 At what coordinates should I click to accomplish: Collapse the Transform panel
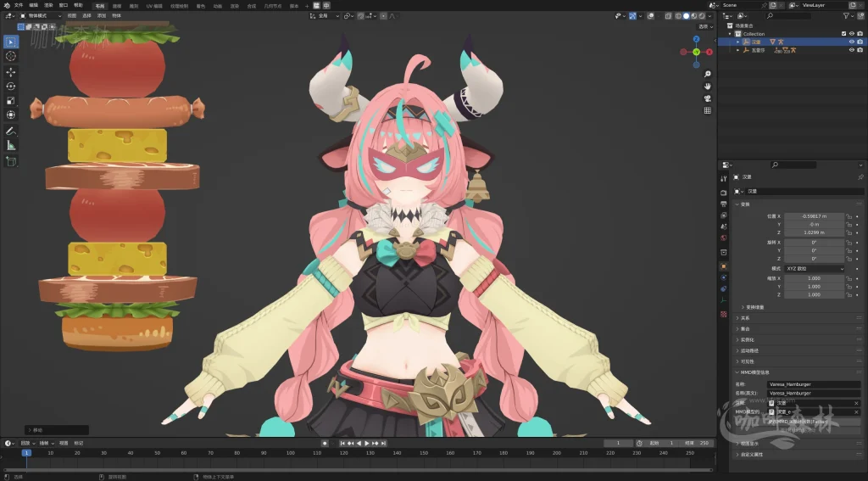click(737, 204)
